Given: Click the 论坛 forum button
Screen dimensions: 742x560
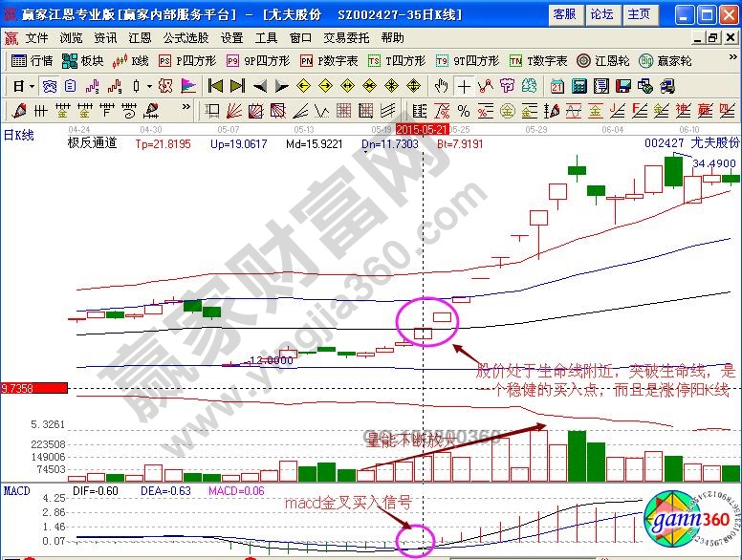Looking at the screenshot, I should pyautogui.click(x=601, y=14).
